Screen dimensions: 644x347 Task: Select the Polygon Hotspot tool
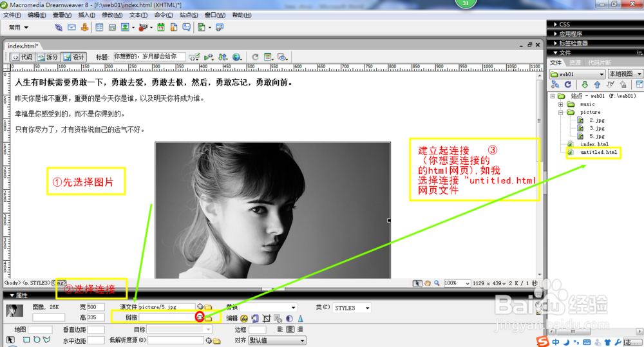[x=47, y=340]
